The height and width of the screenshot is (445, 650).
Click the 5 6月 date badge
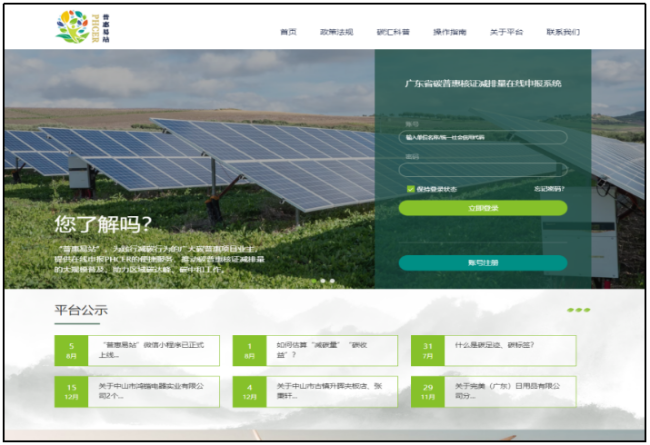(x=71, y=350)
